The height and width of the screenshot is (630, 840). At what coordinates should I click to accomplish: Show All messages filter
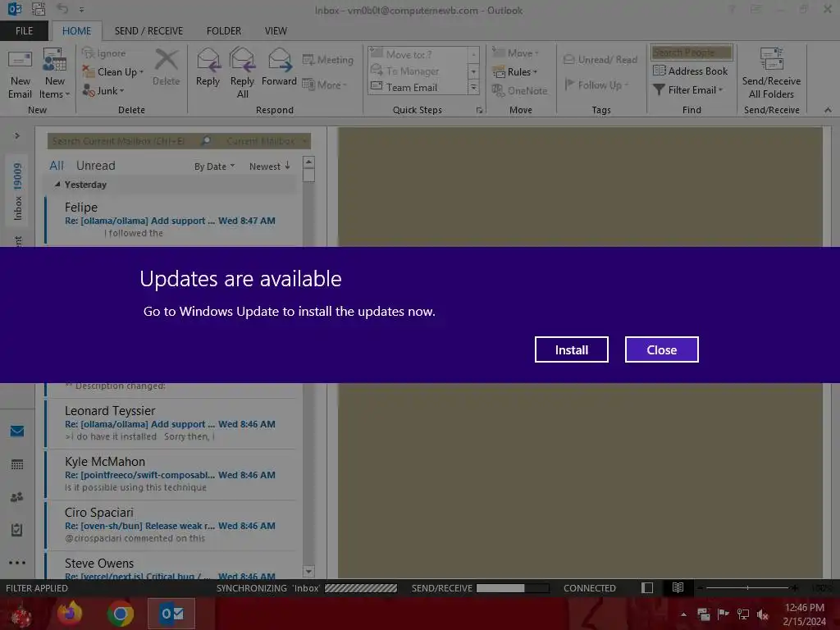[57, 166]
